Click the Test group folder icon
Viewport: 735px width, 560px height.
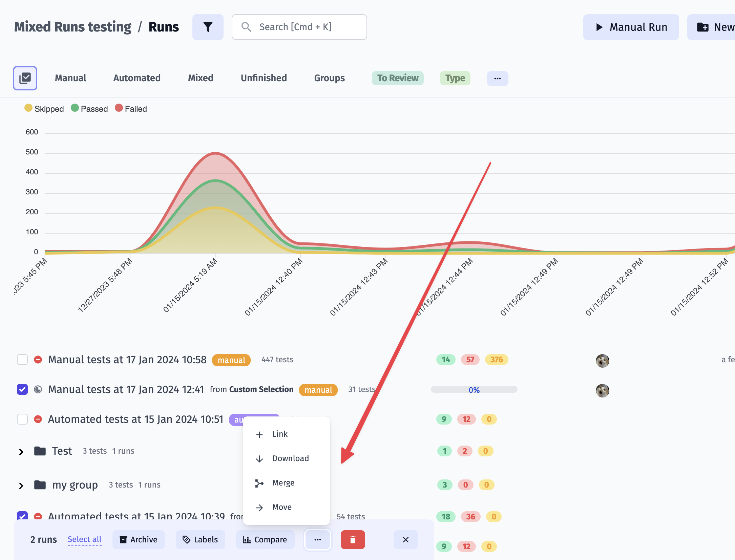click(40, 451)
